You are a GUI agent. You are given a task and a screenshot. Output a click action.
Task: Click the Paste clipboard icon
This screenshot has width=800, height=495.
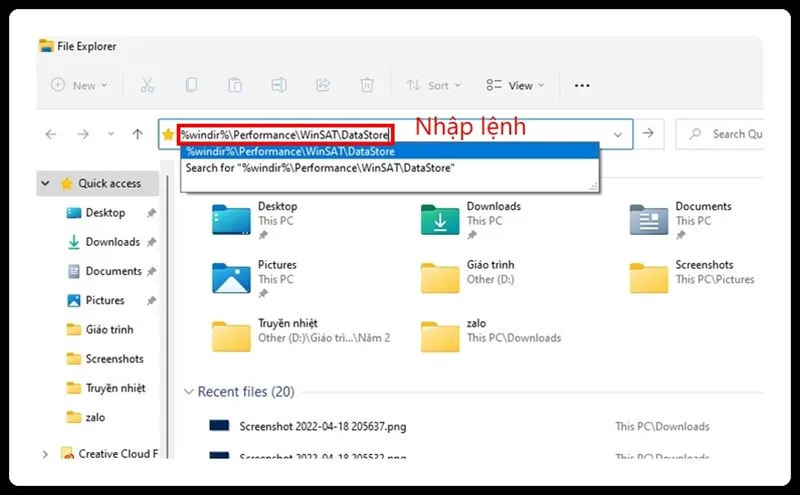[235, 85]
